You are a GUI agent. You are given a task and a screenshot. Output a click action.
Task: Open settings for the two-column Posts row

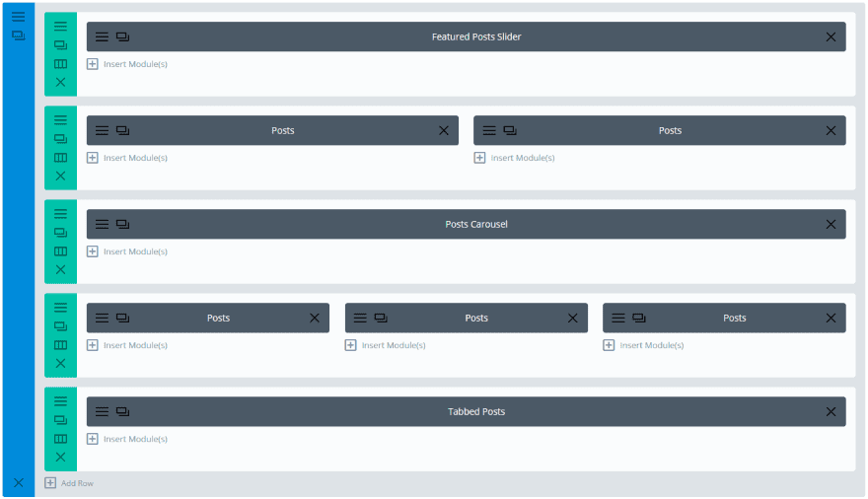coord(60,119)
